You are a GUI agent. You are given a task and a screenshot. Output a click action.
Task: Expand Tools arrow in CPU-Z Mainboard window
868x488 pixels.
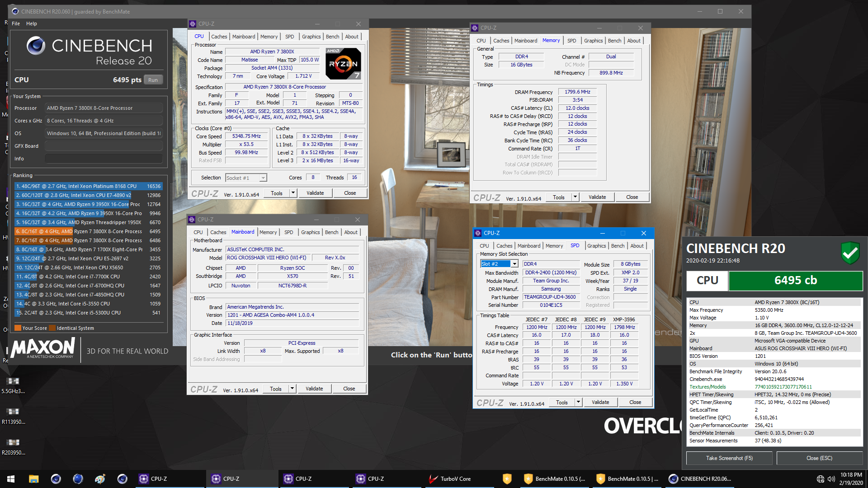pyautogui.click(x=292, y=389)
